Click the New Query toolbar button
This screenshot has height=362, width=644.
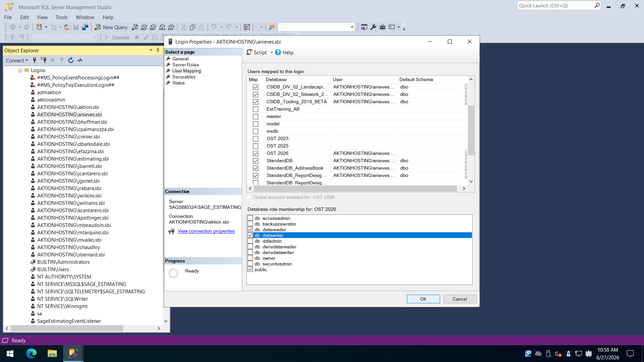111,27
